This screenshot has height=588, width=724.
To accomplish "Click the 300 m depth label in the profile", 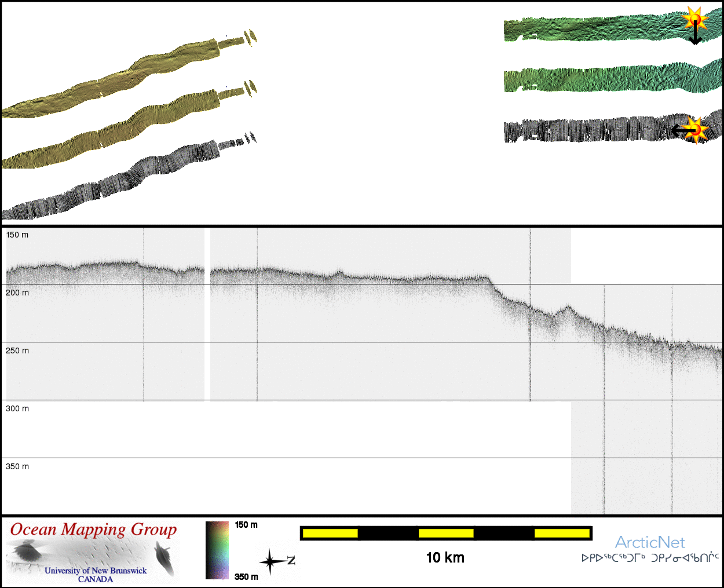I will coord(17,408).
